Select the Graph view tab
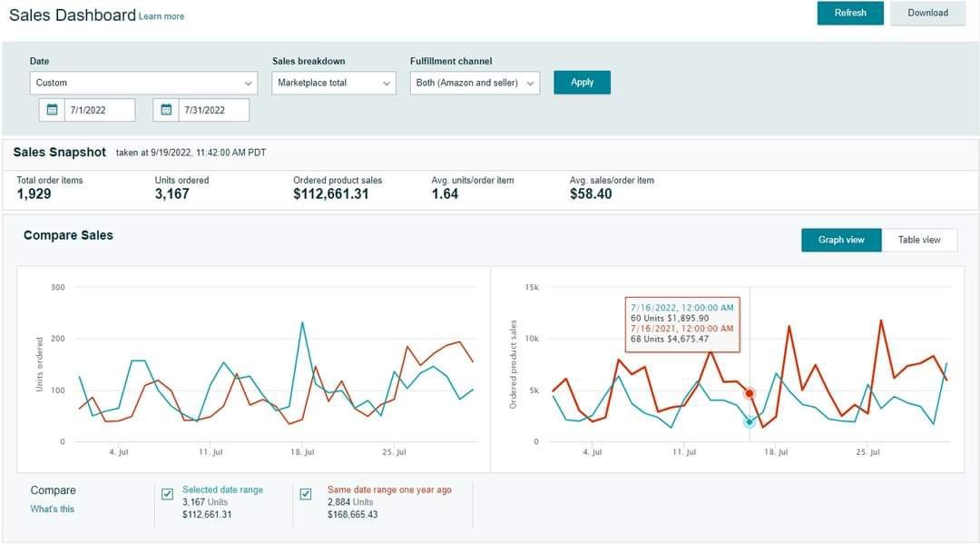Viewport: 980px width, 544px height. point(841,240)
